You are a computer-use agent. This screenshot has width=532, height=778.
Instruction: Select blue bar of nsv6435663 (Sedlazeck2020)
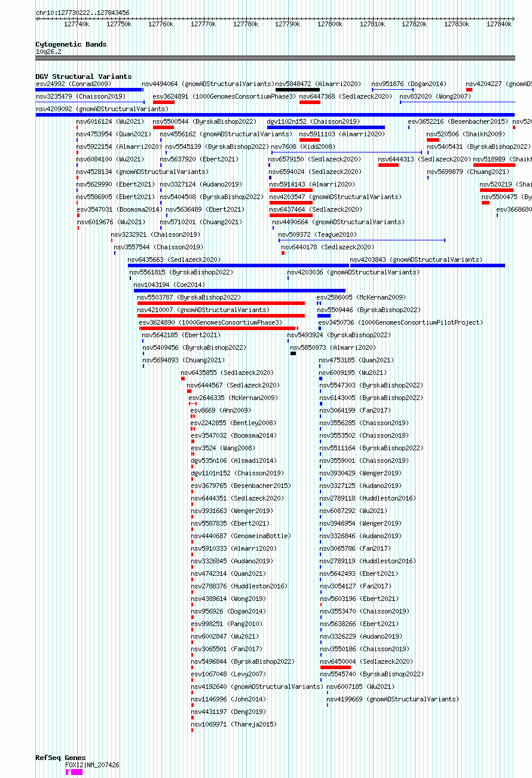pyautogui.click(x=239, y=266)
